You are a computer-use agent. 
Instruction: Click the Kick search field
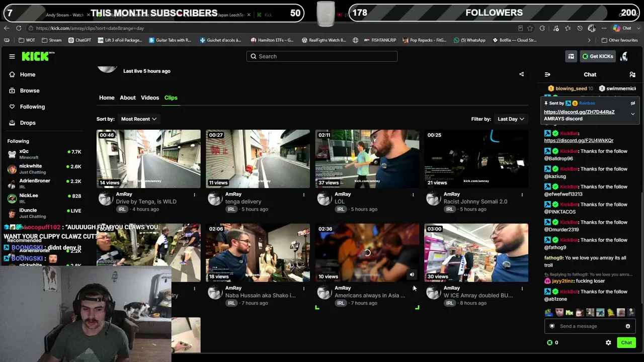coord(322,56)
